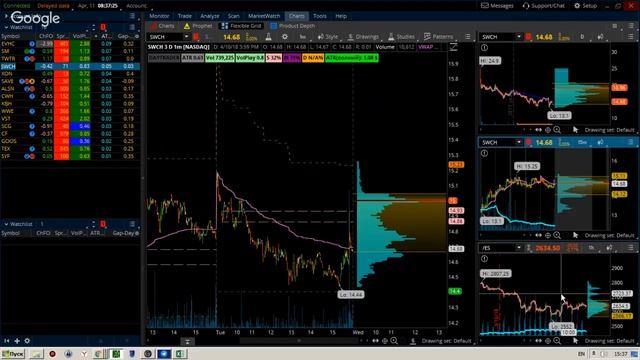Click the zoom magnifier below main chart

pyautogui.click(x=394, y=340)
